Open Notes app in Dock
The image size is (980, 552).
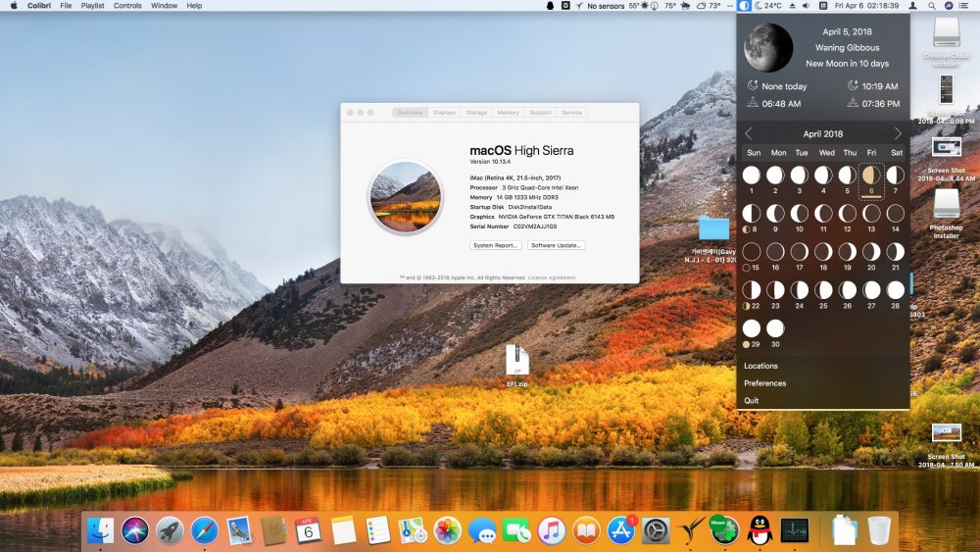(x=343, y=530)
